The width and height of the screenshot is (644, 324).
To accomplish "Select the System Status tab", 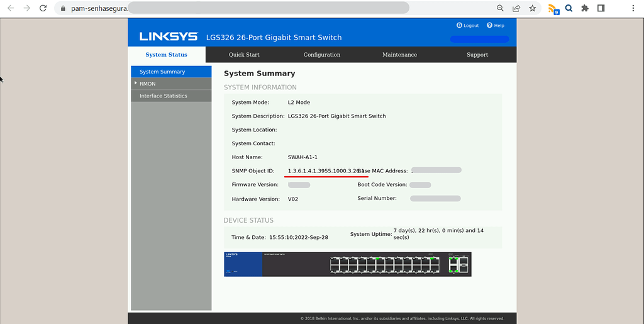I will [166, 55].
